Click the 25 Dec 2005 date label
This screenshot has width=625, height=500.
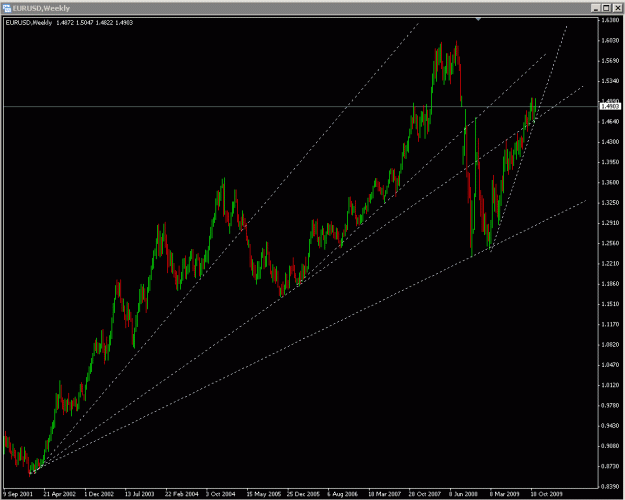point(303,494)
